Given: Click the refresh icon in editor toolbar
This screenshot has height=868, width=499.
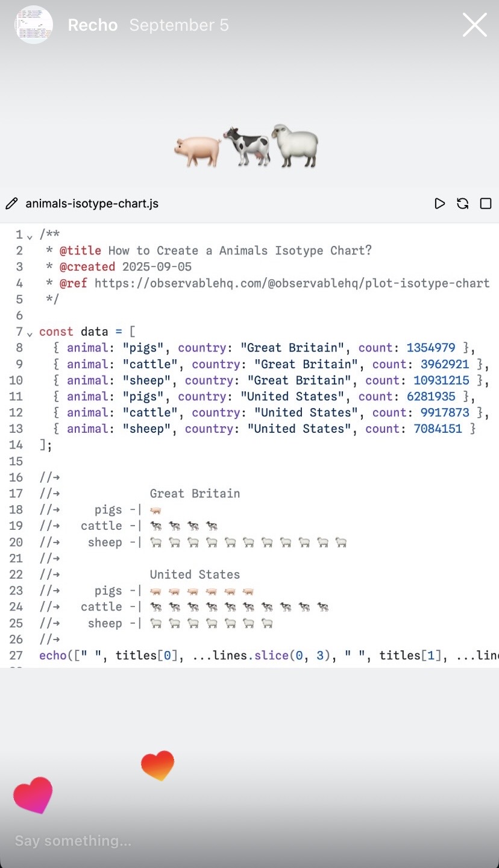Looking at the screenshot, I should click(x=463, y=204).
